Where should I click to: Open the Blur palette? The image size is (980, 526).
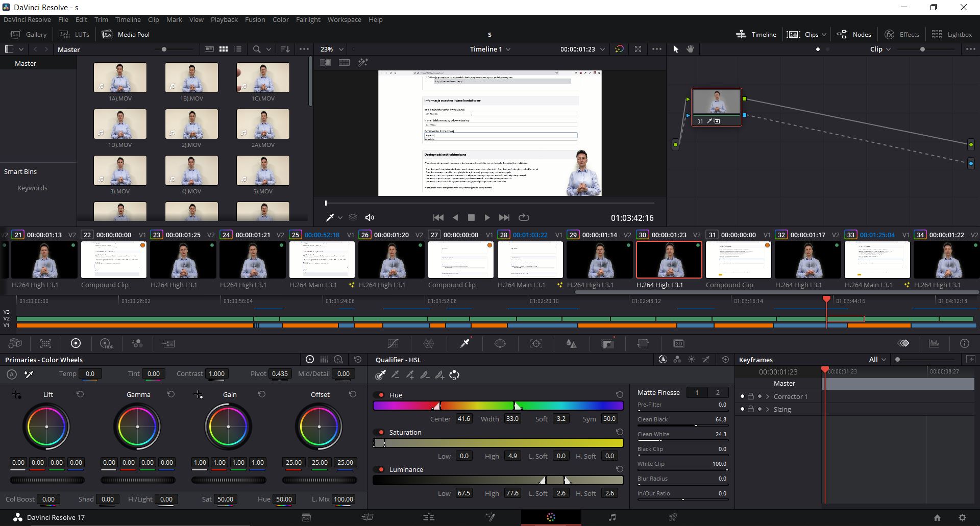coord(572,343)
